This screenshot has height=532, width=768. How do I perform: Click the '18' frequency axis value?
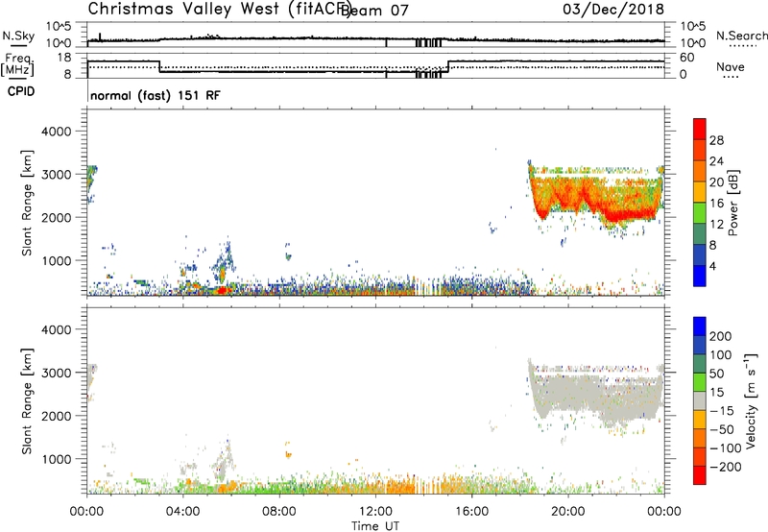click(x=64, y=58)
